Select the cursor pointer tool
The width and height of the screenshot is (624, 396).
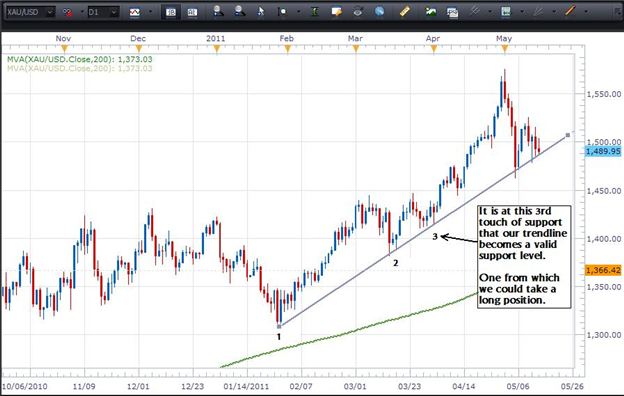261,12
